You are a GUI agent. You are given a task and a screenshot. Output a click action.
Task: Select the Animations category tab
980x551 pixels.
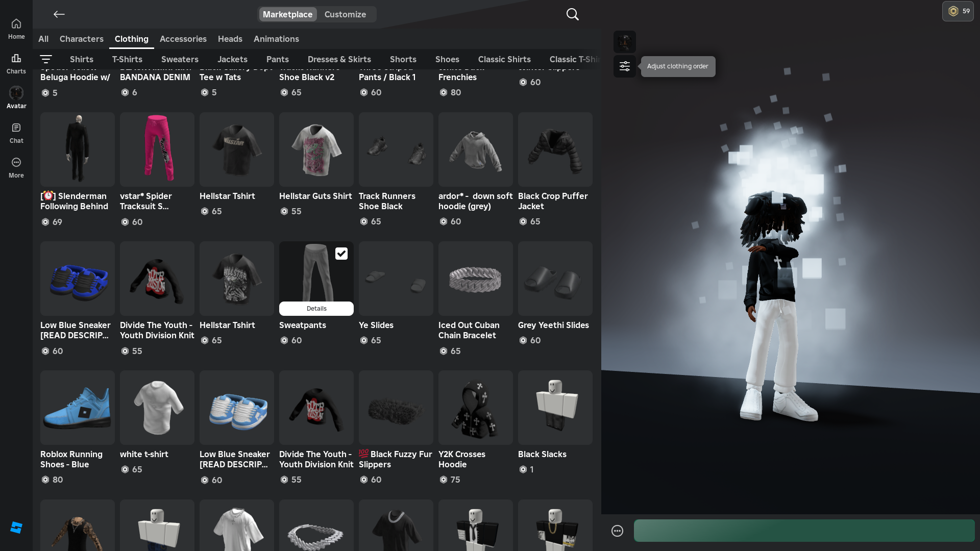[x=276, y=39]
